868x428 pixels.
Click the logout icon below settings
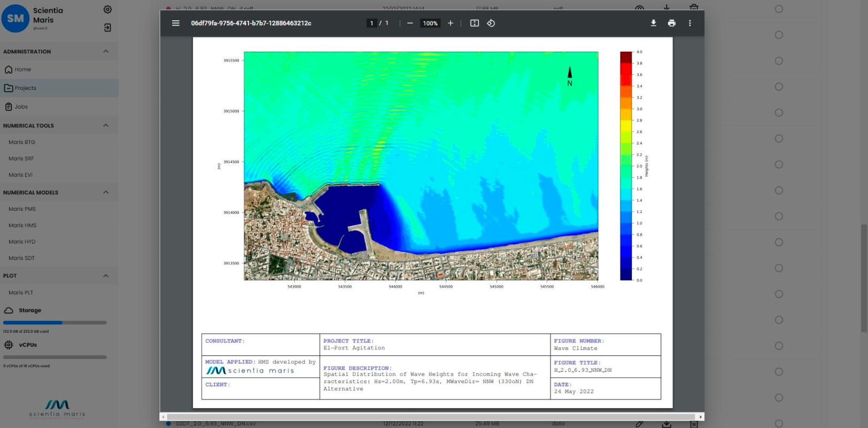pyautogui.click(x=107, y=27)
